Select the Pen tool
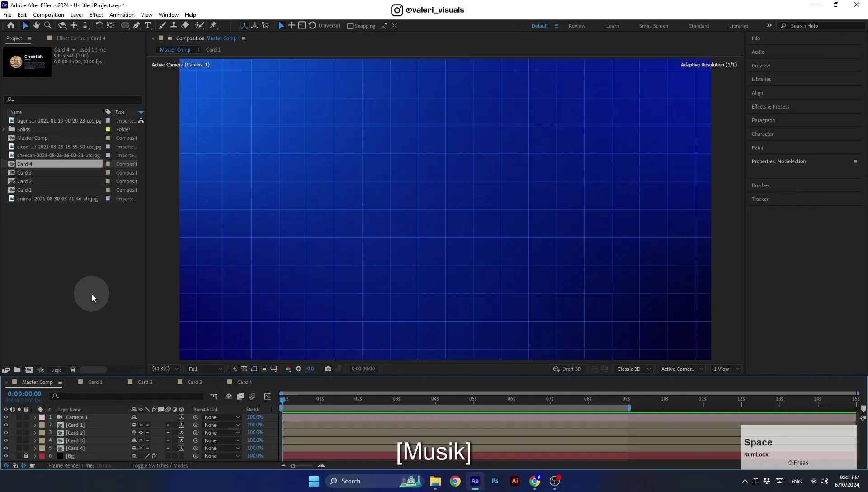This screenshot has height=492, width=868. click(x=137, y=25)
